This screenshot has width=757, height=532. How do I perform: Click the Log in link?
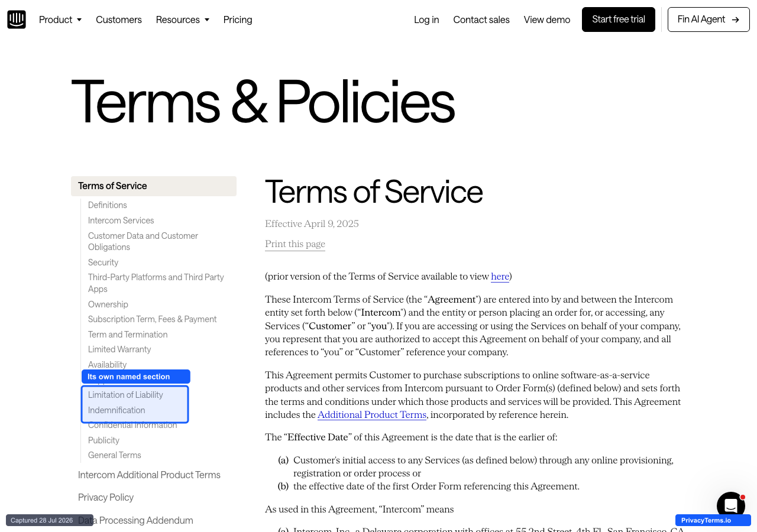426,20
